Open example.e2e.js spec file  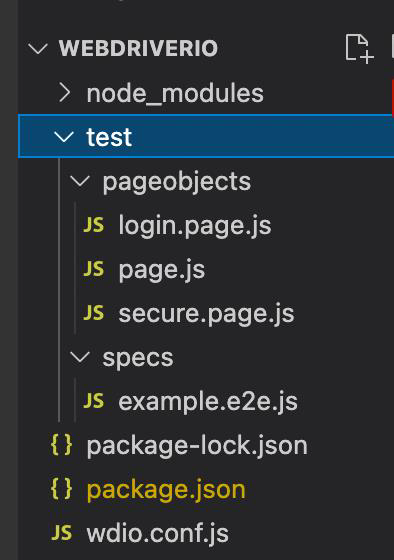click(208, 401)
